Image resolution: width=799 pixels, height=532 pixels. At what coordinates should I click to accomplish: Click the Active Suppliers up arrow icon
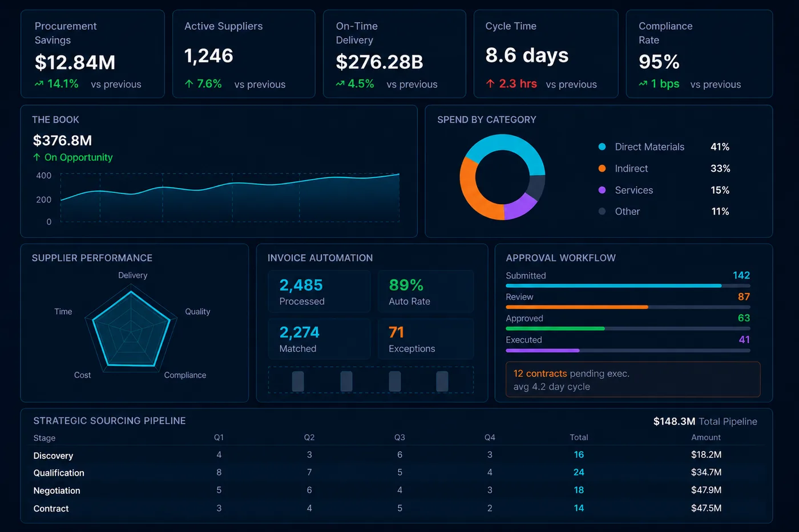coord(189,84)
